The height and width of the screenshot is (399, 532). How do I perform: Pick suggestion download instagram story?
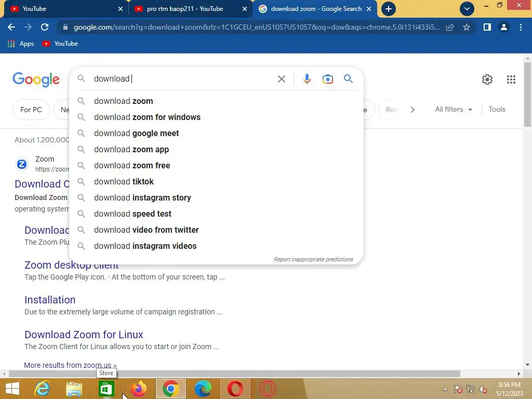[216, 198]
